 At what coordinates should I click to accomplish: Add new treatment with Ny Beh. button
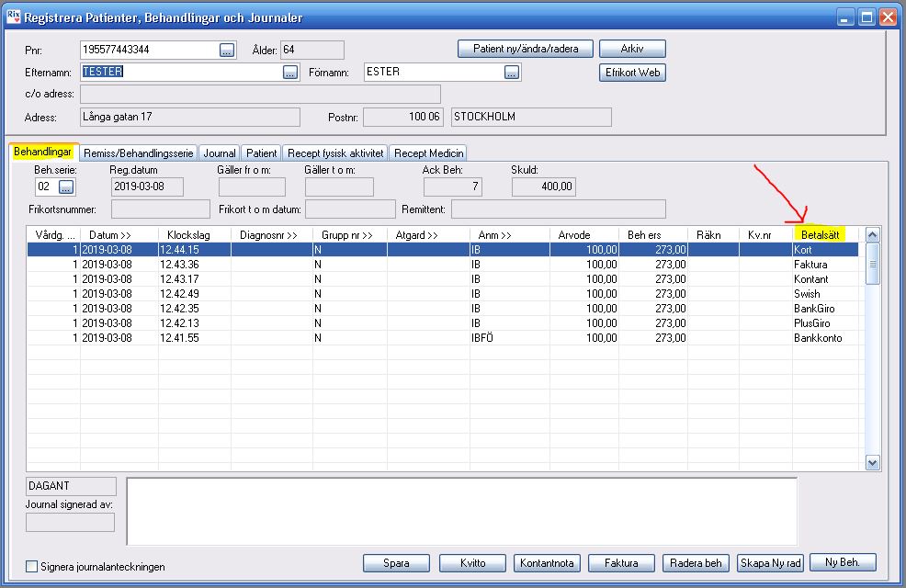click(x=843, y=562)
